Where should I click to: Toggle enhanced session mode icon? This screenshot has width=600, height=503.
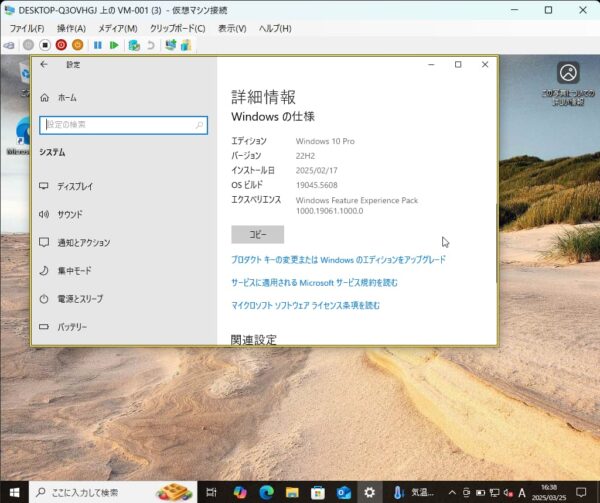click(x=170, y=45)
